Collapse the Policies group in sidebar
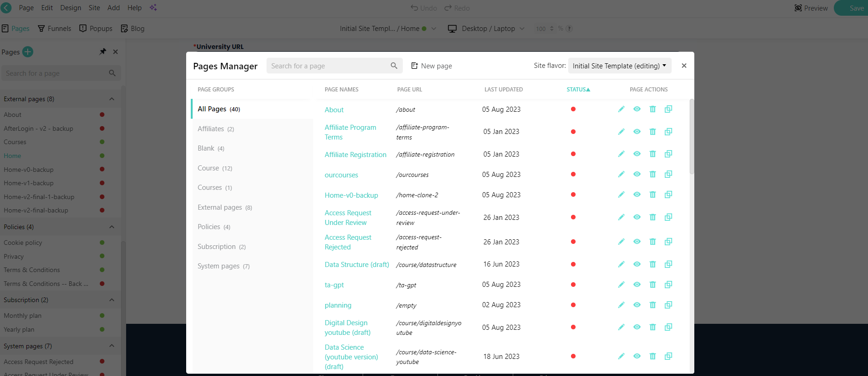The image size is (868, 376). click(x=112, y=227)
